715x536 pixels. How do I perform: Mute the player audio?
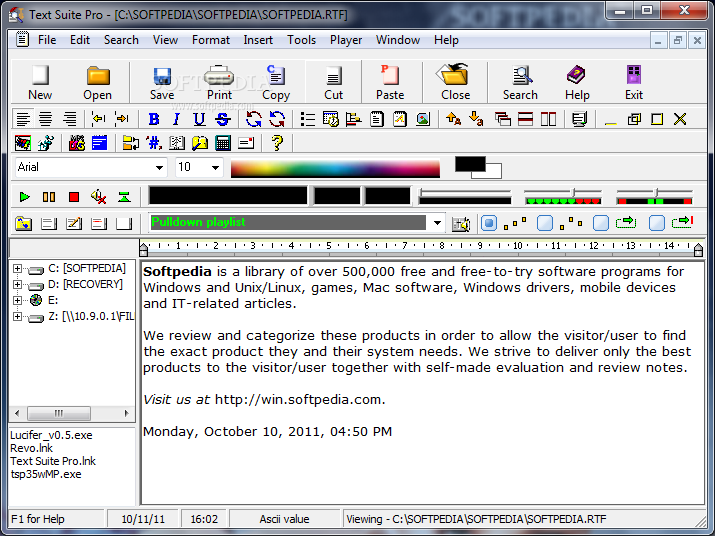pyautogui.click(x=98, y=197)
